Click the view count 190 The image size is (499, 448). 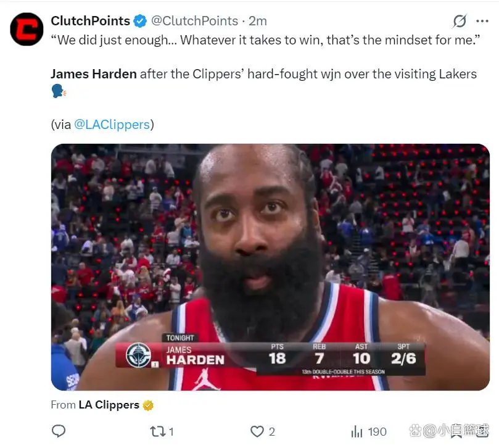[x=377, y=432]
